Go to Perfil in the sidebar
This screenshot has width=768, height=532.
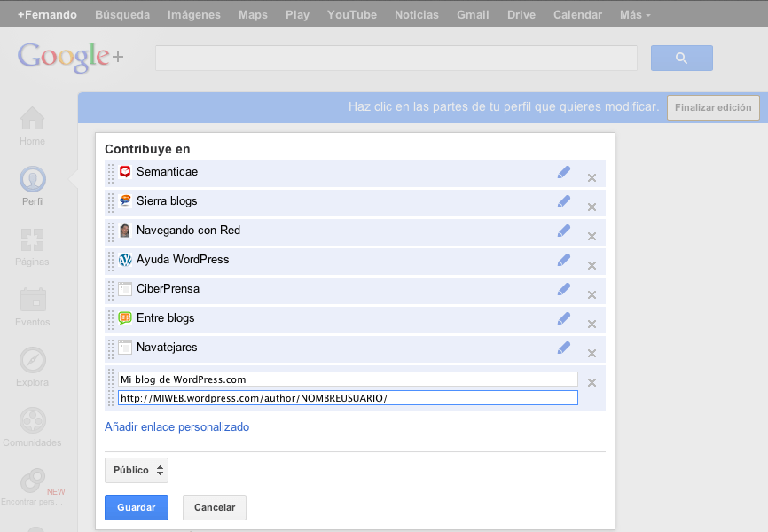[33, 180]
